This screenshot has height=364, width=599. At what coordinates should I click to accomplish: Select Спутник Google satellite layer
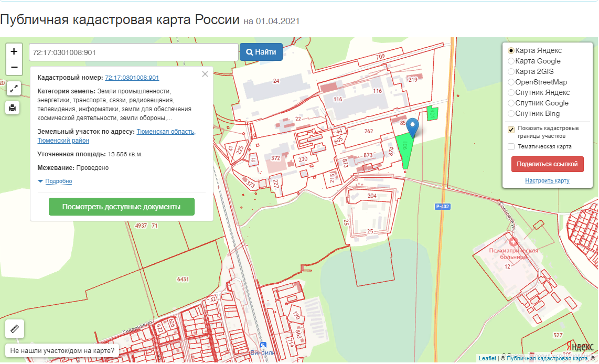[x=511, y=103]
